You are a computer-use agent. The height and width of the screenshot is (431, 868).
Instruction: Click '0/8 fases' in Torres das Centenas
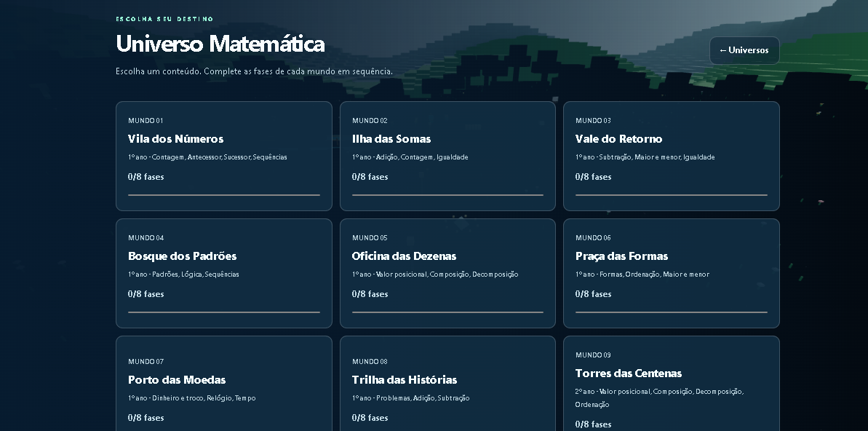click(x=594, y=425)
